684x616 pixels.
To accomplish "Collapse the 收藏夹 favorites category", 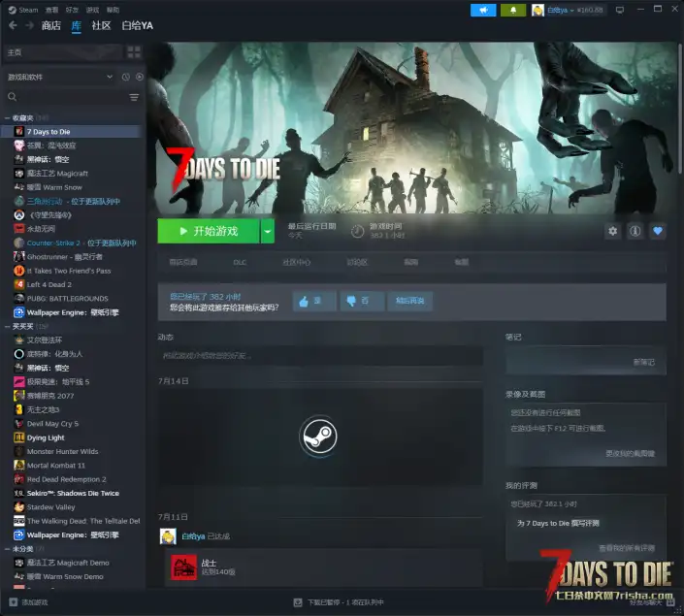I will tap(8, 118).
